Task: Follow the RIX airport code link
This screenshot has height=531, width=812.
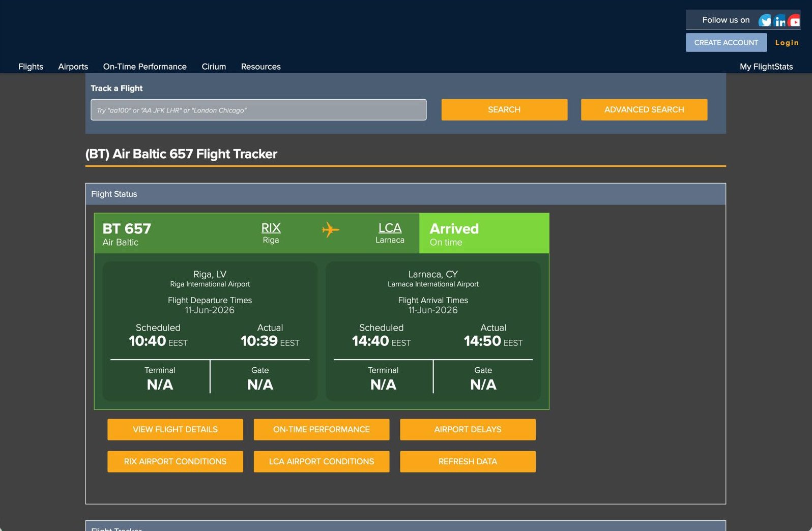Action: (x=271, y=228)
